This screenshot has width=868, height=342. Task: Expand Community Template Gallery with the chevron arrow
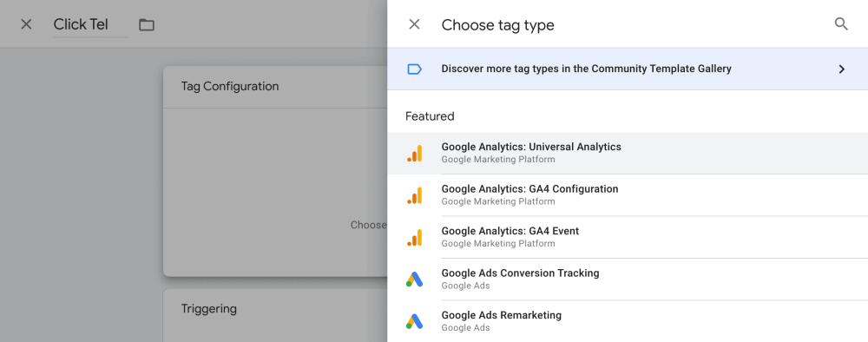[841, 69]
